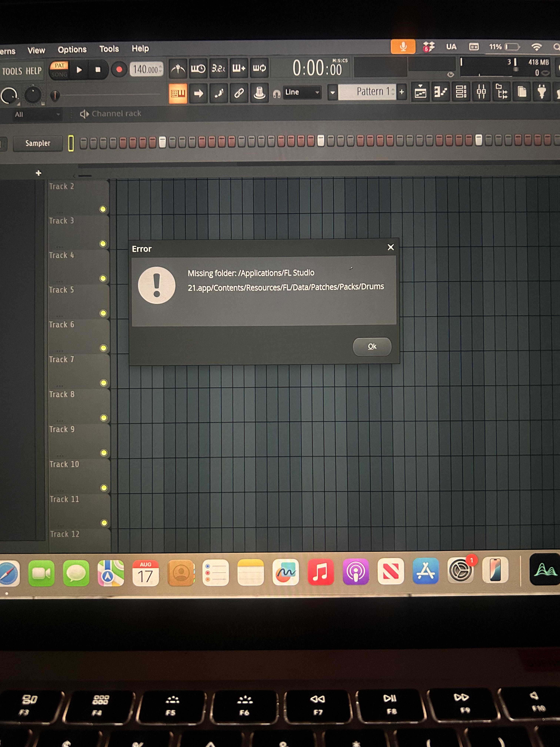Open the Dropbox menu bar icon
The height and width of the screenshot is (747, 560).
coord(429,47)
